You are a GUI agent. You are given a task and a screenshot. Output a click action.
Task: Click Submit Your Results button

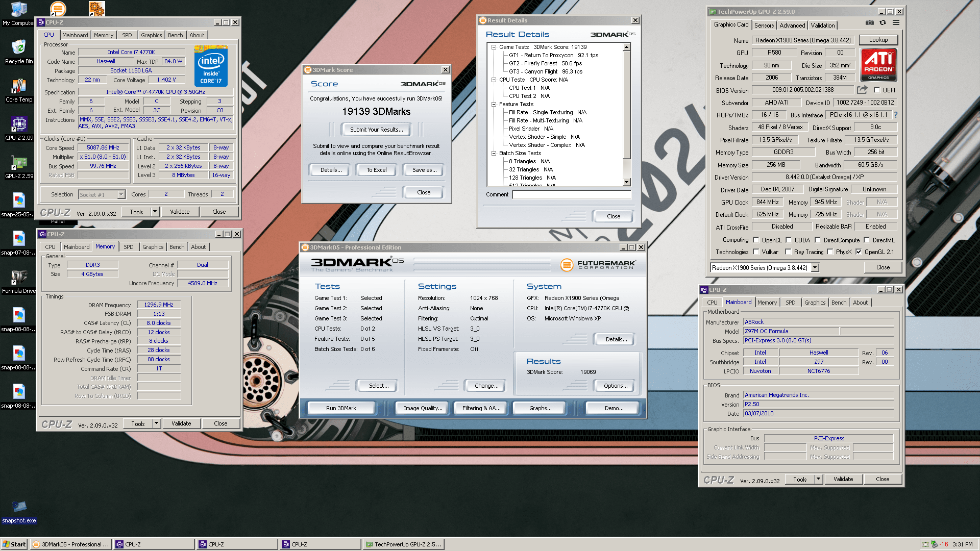point(376,130)
